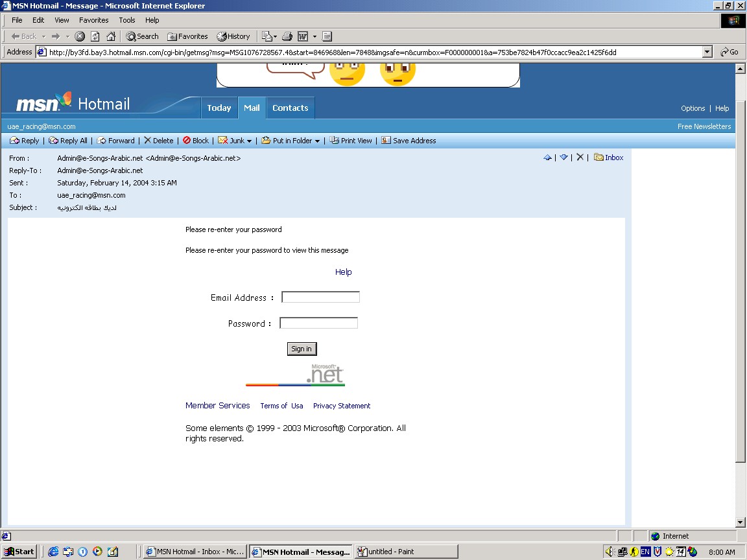Screen dimensions: 747x560
Task: Refresh the page using the Refresh icon
Action: click(x=95, y=36)
